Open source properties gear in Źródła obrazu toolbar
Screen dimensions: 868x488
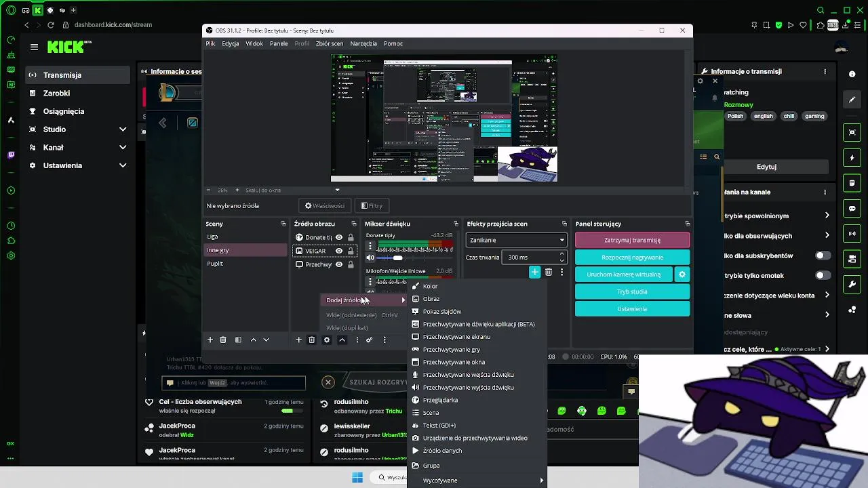pos(327,340)
